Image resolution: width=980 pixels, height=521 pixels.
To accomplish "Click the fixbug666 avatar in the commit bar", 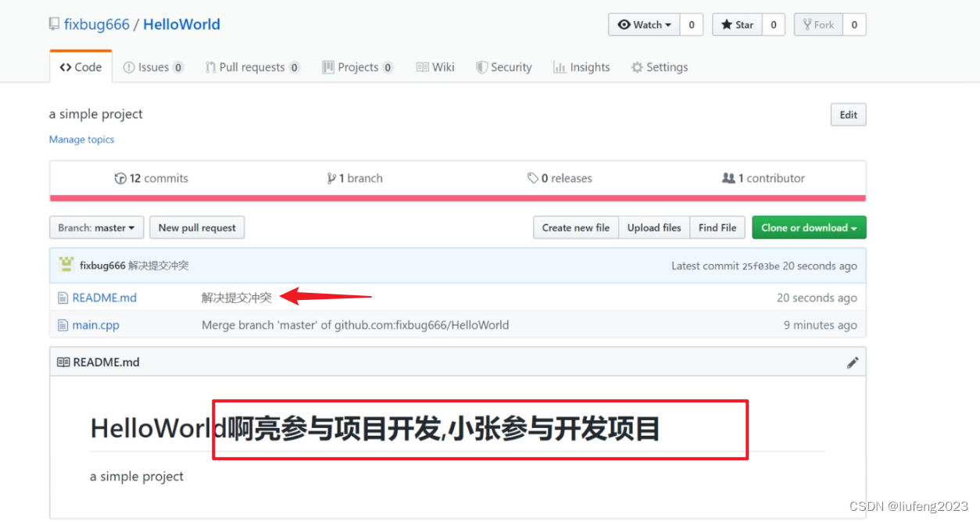I will [x=66, y=265].
